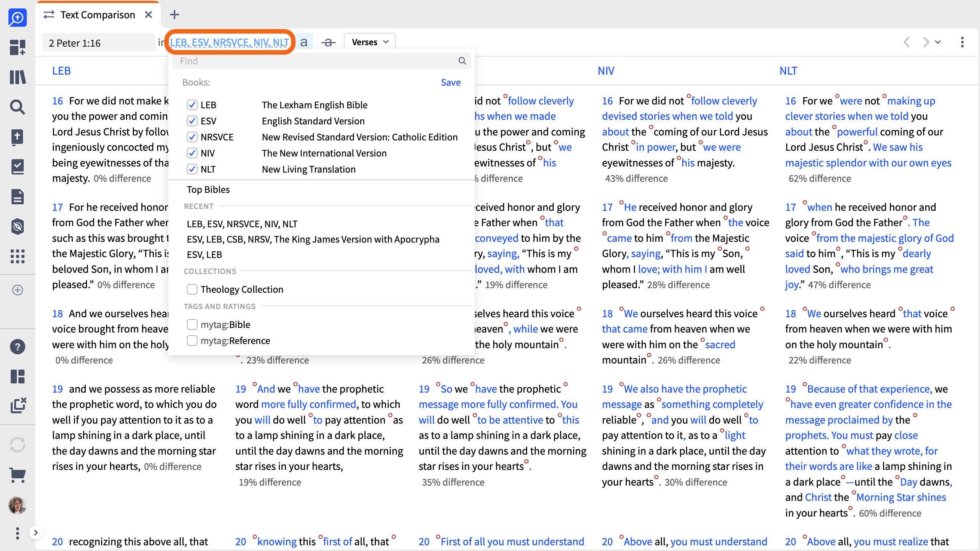This screenshot has height=551, width=980.
Task: Open the apps grid sidebar icon
Action: tap(18, 256)
